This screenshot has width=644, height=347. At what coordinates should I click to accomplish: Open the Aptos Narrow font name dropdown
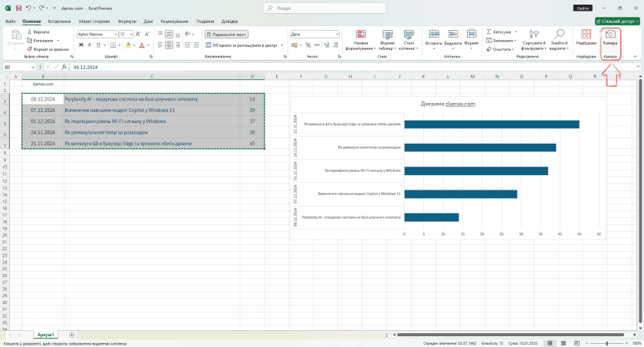tap(116, 34)
